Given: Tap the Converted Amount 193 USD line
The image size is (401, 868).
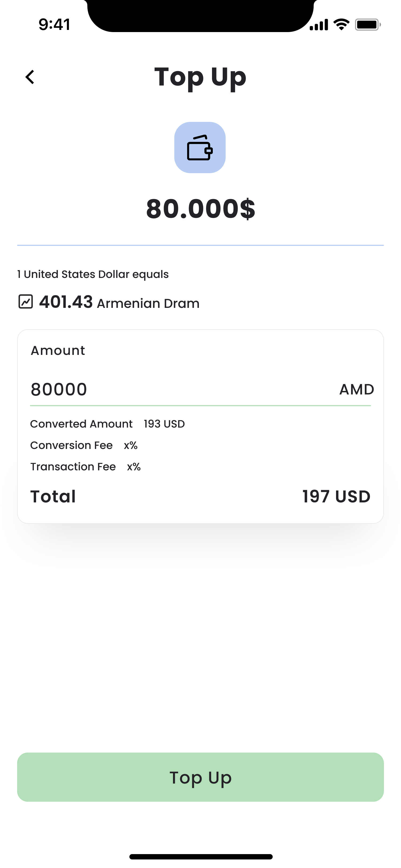Looking at the screenshot, I should (x=107, y=424).
